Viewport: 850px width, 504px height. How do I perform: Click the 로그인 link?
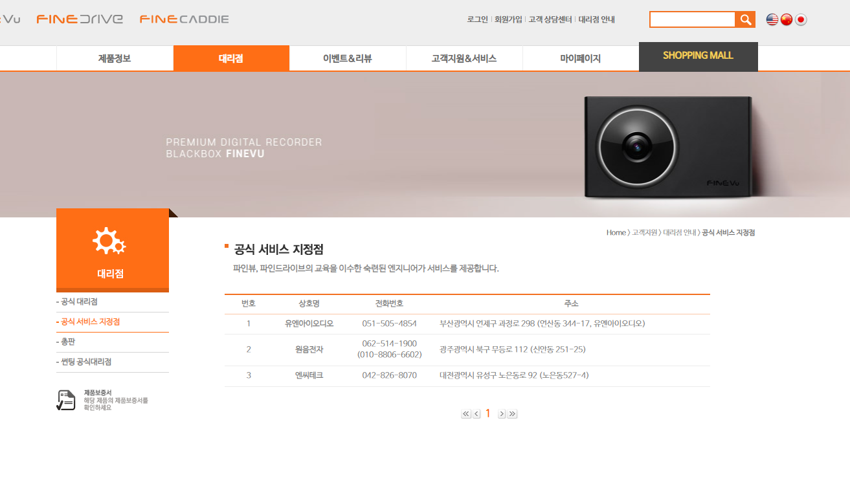point(477,19)
